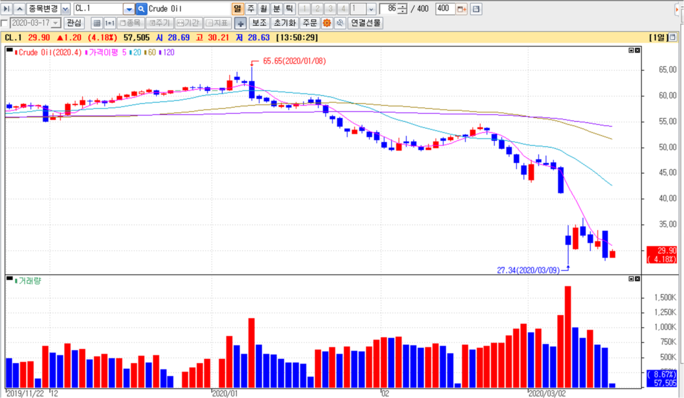This screenshot has height=398, width=684.
Task: Click the up arrow collapse icon at top left
Action: coord(20,9)
